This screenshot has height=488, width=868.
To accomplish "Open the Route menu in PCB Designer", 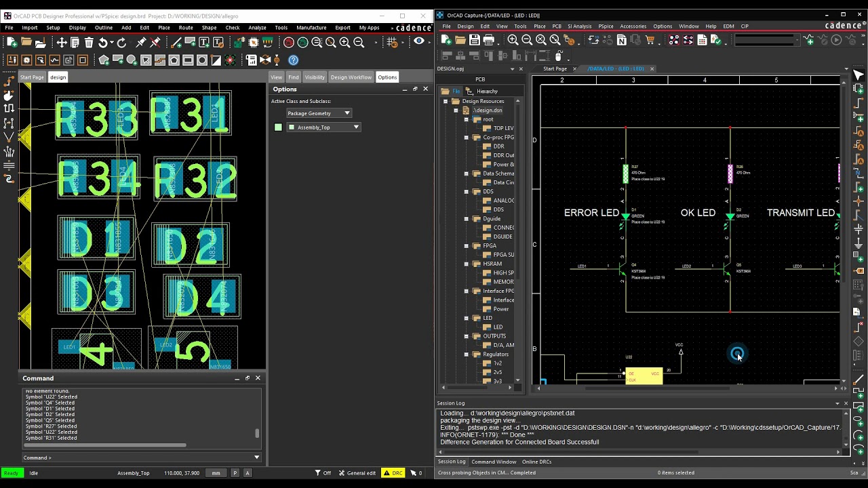I will click(x=186, y=28).
